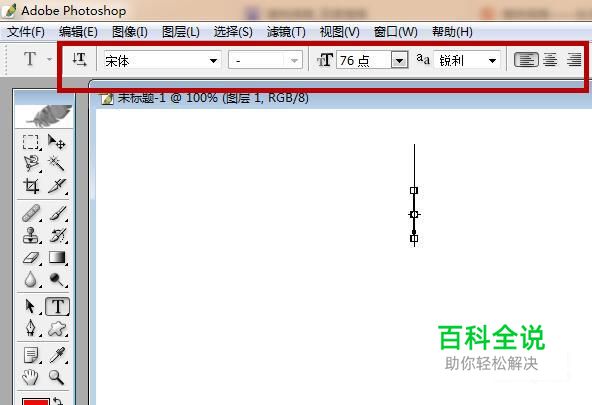Open the font family dropdown showing 宋体
The width and height of the screenshot is (592, 405).
click(162, 60)
